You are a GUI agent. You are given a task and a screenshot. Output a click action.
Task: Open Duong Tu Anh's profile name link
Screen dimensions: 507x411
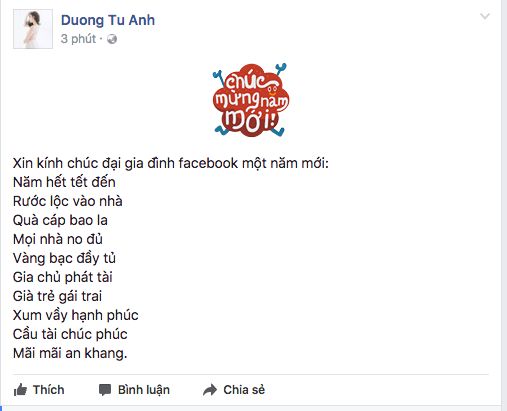coord(108,20)
